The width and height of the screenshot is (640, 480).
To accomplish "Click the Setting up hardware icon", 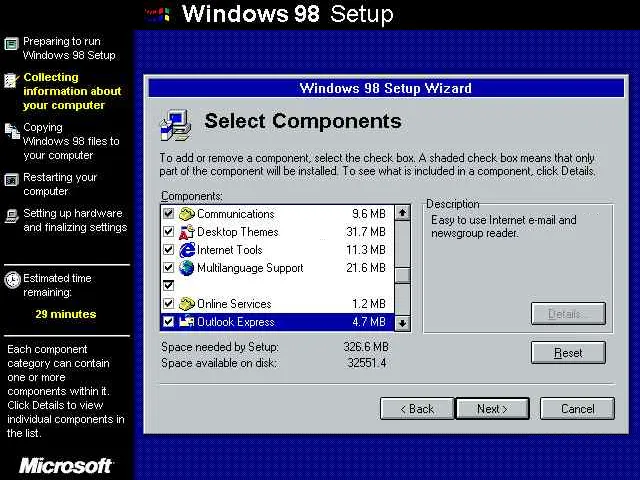I will point(11,216).
